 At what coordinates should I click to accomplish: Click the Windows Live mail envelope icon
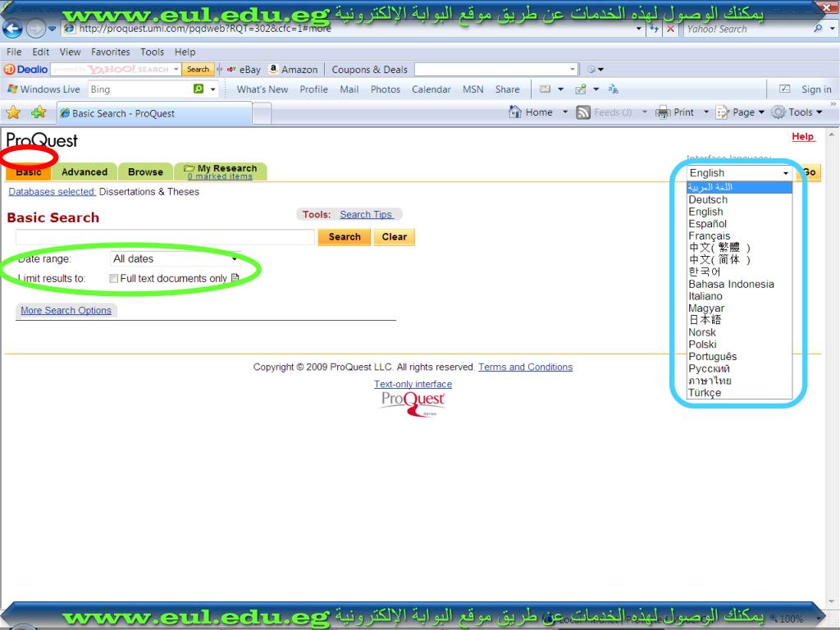tap(545, 89)
